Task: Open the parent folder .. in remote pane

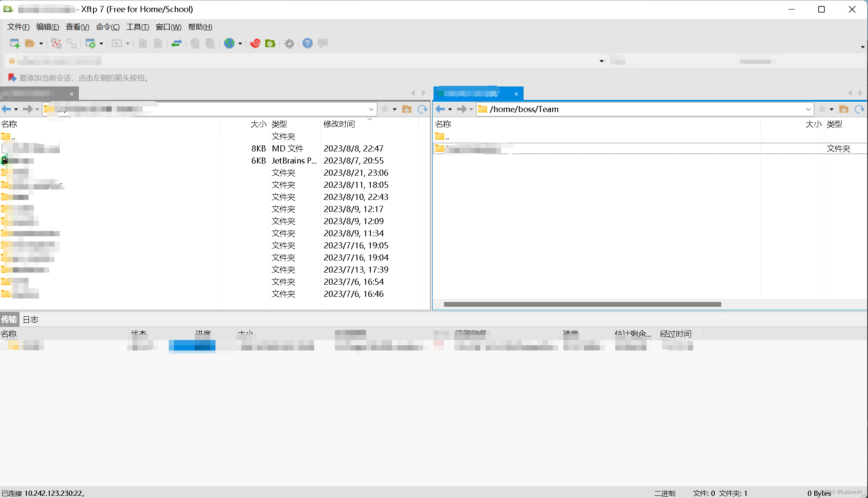Action: (446, 136)
